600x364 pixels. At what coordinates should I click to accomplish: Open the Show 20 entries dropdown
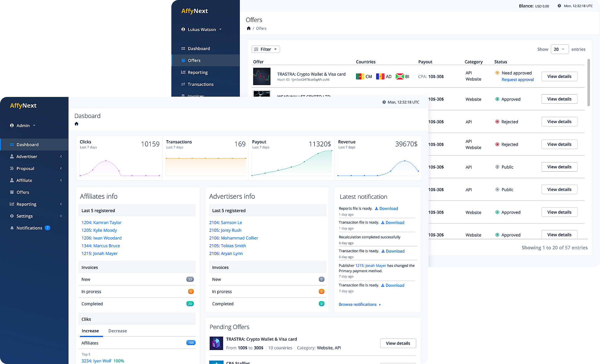(560, 49)
